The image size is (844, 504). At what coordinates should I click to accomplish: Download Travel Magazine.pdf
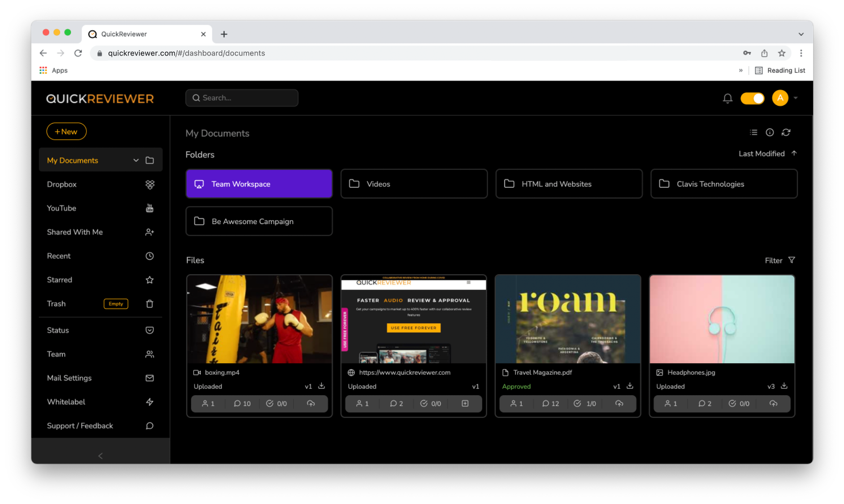[x=630, y=386]
